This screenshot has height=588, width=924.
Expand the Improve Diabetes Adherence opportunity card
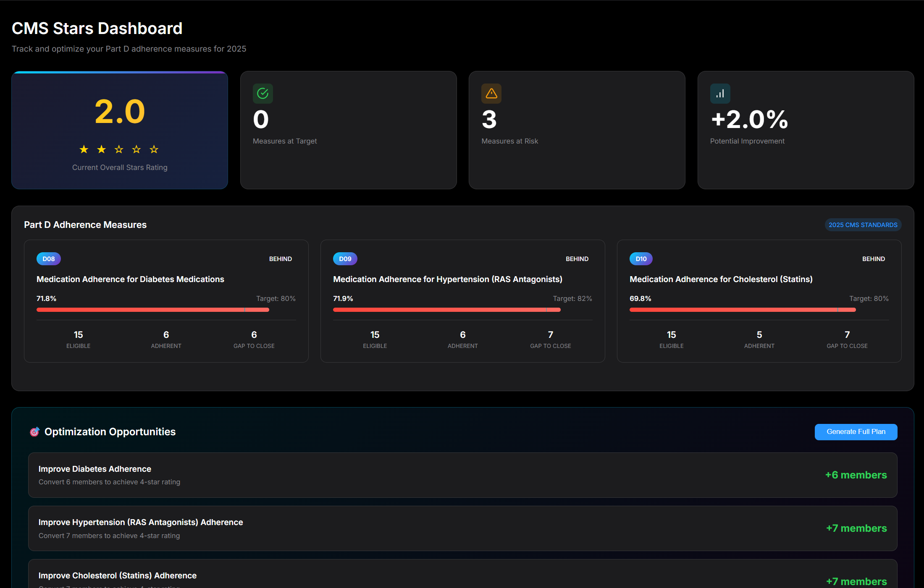[x=462, y=475]
